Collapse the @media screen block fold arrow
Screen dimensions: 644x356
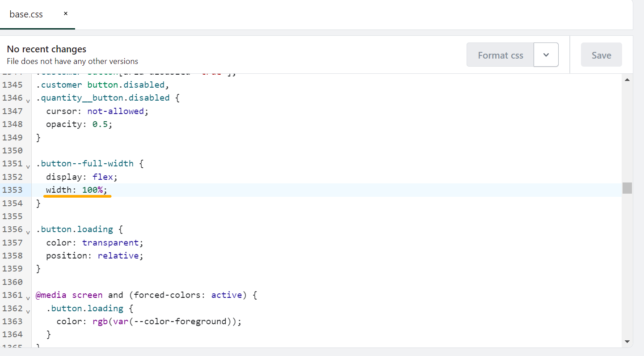[28, 297]
